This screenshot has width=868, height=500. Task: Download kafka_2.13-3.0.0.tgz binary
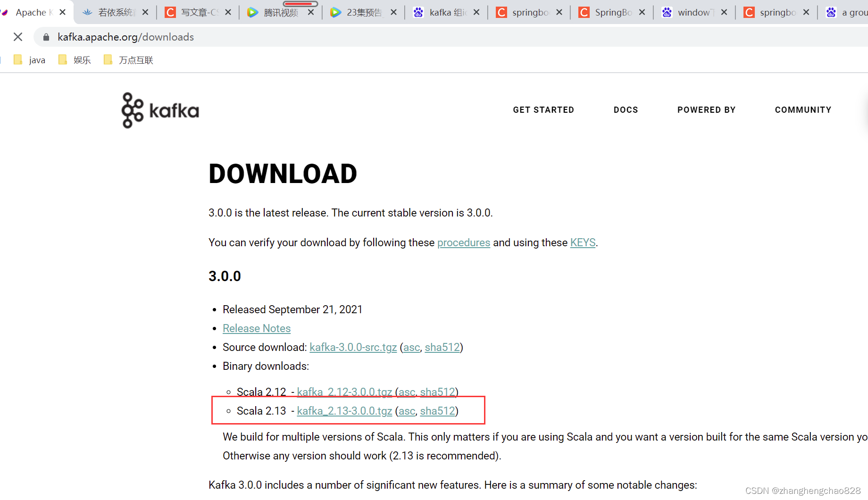(344, 411)
